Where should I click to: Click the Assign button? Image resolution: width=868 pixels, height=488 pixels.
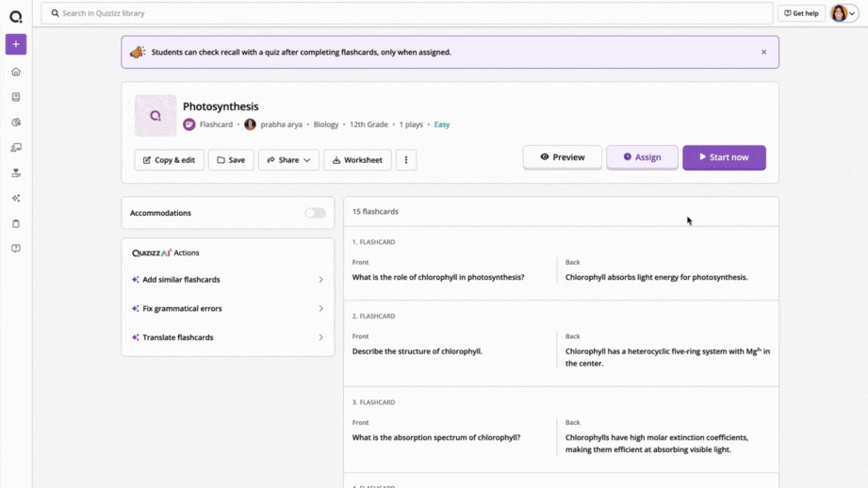(x=642, y=157)
